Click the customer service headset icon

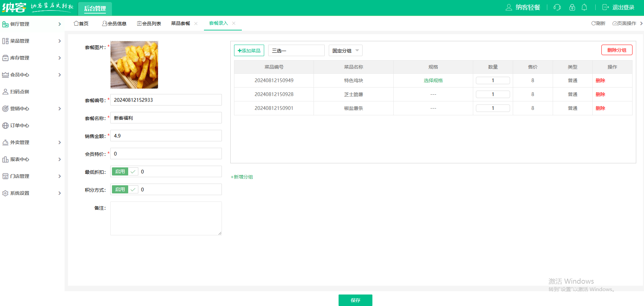tap(557, 7)
